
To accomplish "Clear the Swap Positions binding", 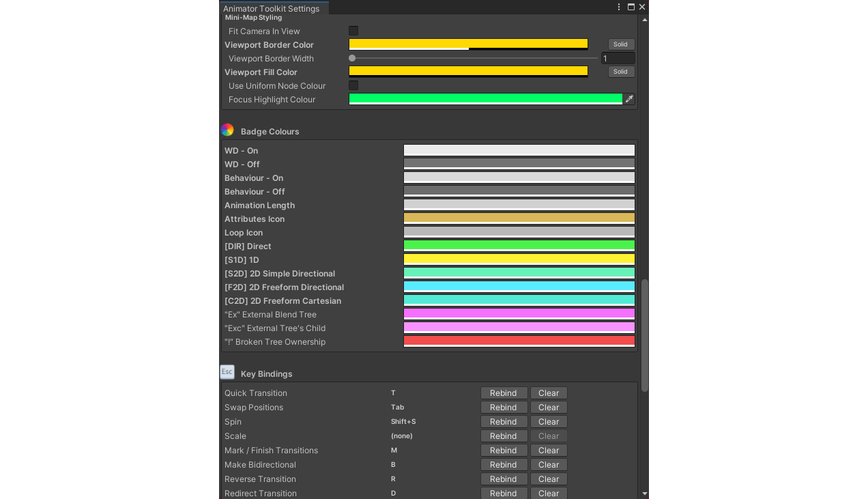I will (549, 408).
